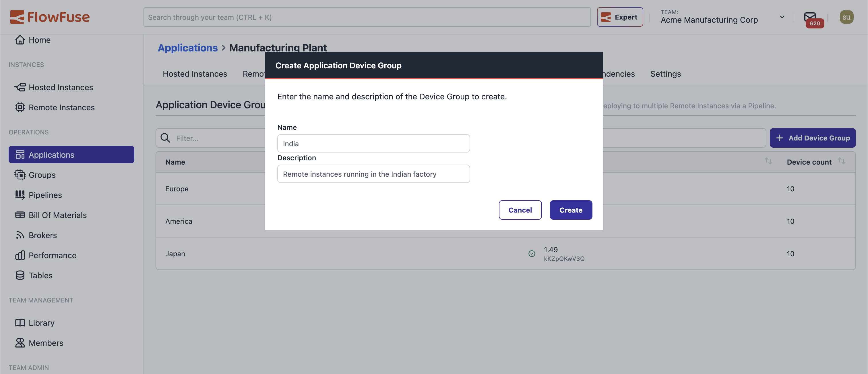868x374 pixels.
Task: Click the Library book icon
Action: pos(20,323)
